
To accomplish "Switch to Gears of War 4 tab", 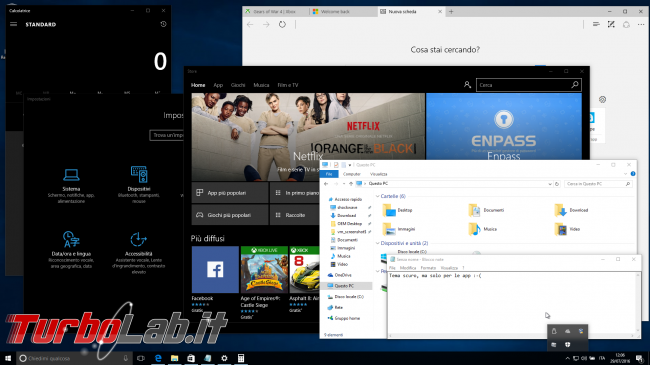I will click(276, 12).
